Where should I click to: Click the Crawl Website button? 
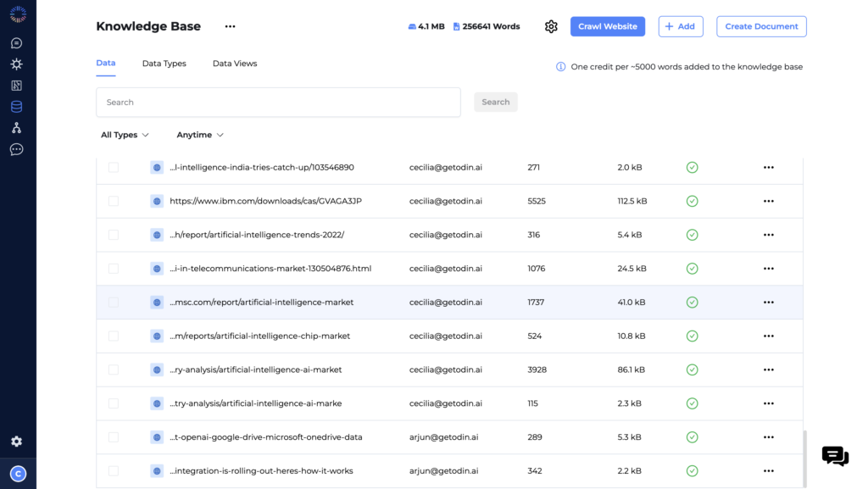(x=607, y=26)
